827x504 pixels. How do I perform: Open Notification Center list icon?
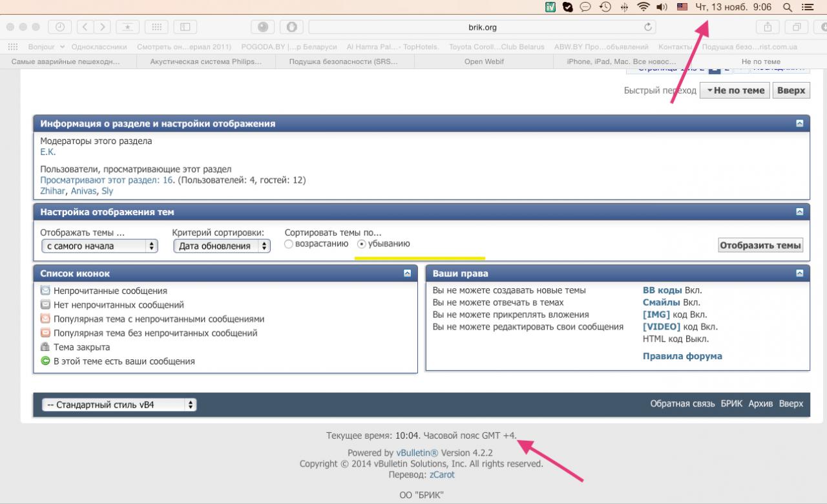point(807,7)
